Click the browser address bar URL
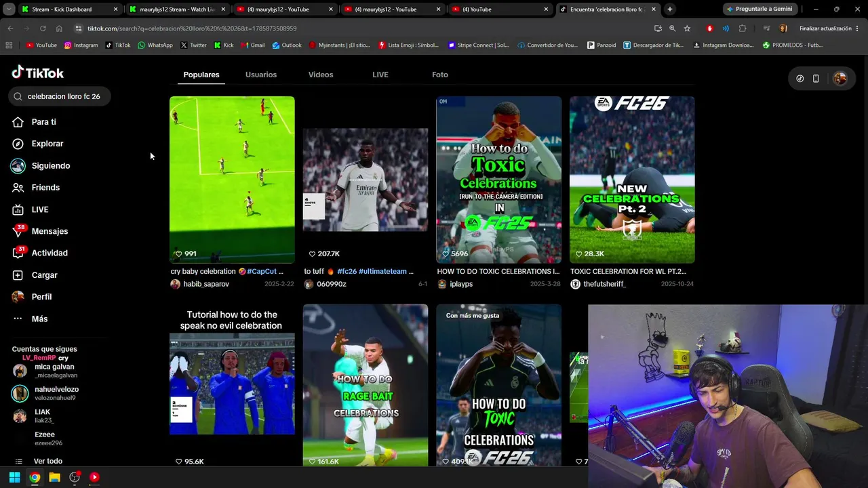This screenshot has width=868, height=488. 192,28
